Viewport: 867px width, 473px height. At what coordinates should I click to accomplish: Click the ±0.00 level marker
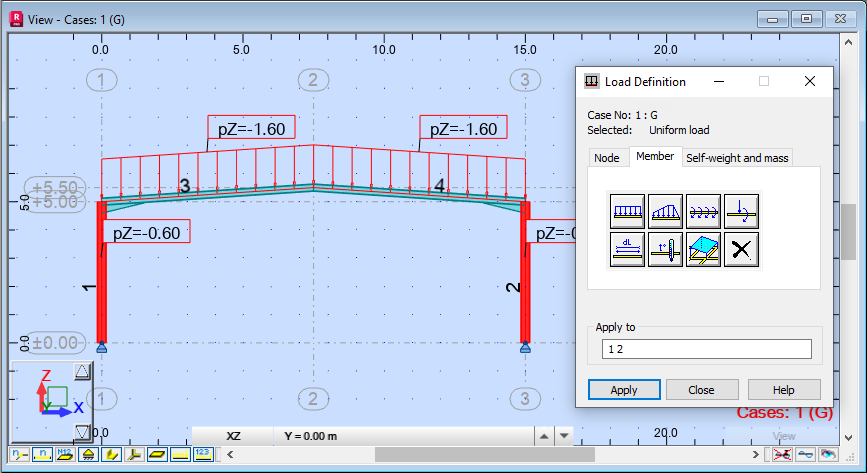pos(55,342)
